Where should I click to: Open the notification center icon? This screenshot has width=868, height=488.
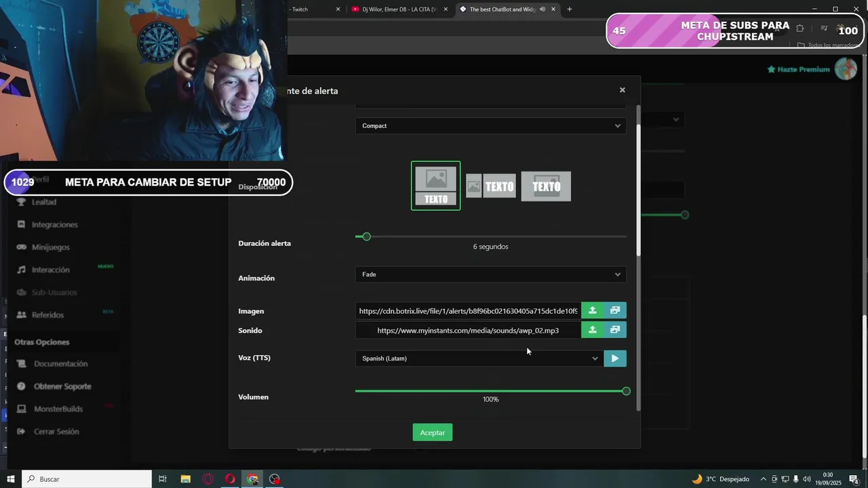(x=854, y=479)
